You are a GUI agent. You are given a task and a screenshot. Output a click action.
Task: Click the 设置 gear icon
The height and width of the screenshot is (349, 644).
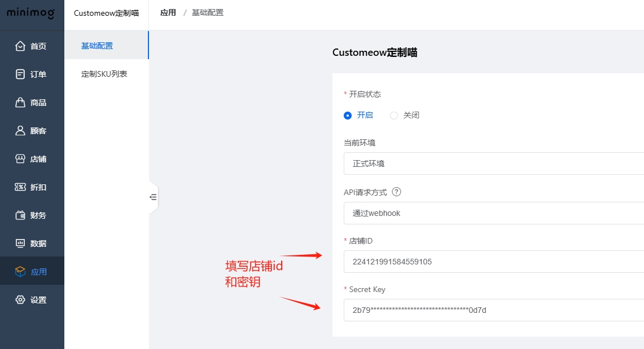click(x=20, y=300)
